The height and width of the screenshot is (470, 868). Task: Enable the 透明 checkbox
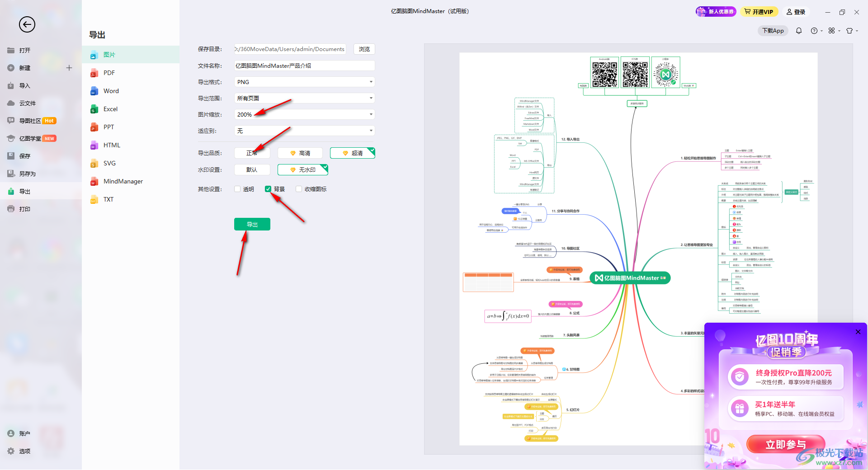tap(237, 189)
